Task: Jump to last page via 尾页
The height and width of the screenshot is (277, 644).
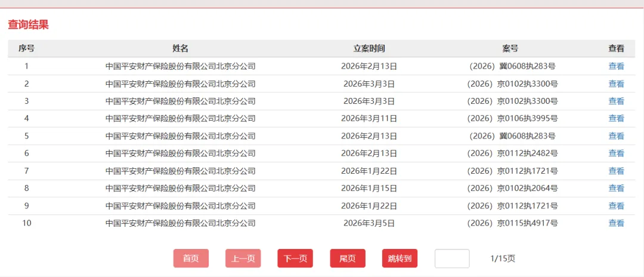Action: 348,258
